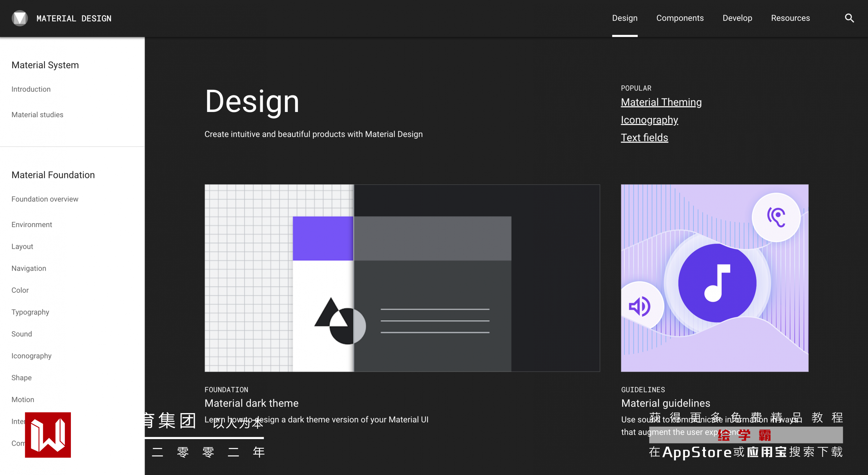Switch to the Components tab
Viewport: 868px width, 475px height.
(680, 18)
